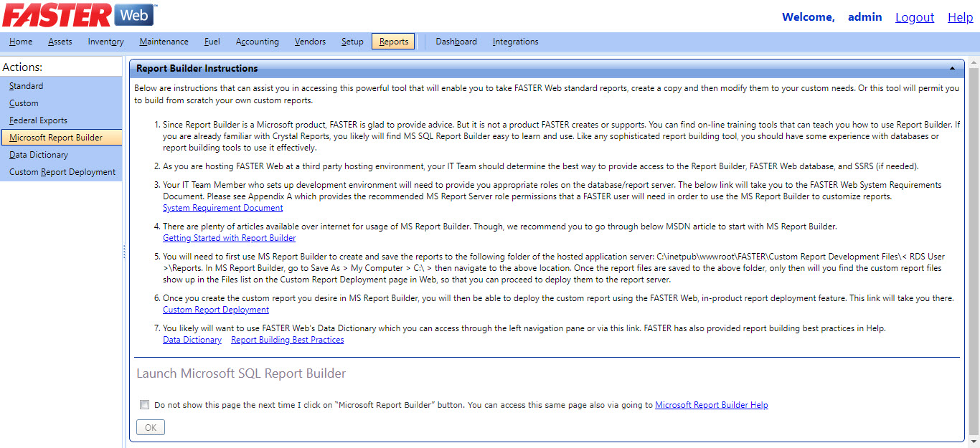Open the Assets menu
Screen dimensions: 980x448
point(60,42)
